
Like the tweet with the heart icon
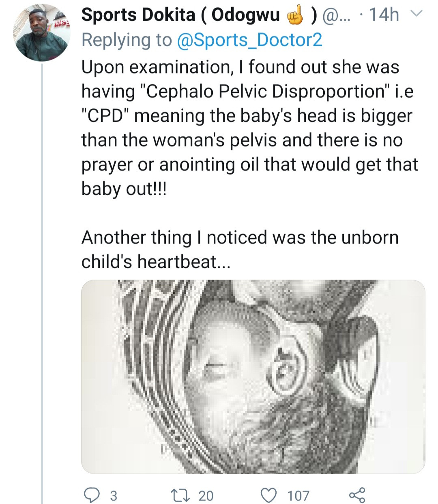pyautogui.click(x=268, y=495)
